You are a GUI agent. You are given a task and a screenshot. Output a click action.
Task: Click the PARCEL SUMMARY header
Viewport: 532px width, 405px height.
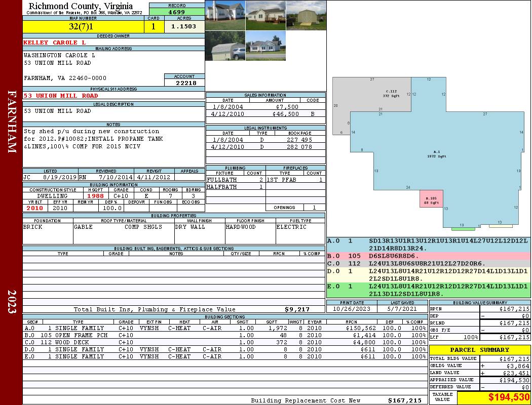coord(479,350)
